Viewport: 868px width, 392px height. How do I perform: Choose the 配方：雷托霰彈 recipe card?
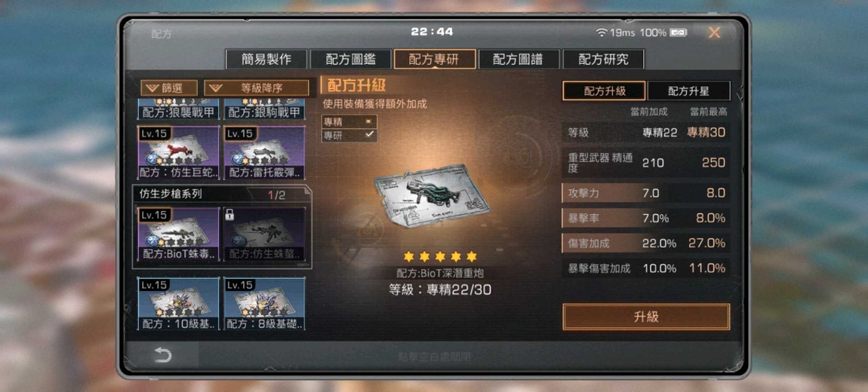pyautogui.click(x=264, y=152)
